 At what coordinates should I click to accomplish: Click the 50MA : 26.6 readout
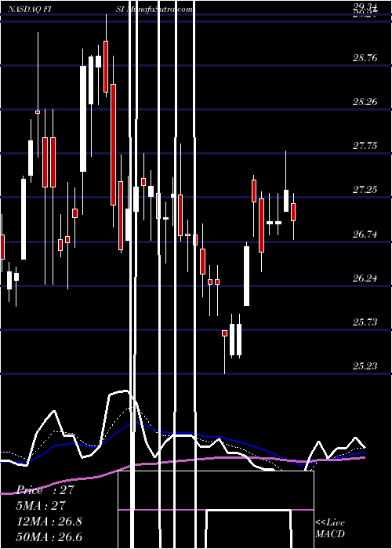click(49, 537)
